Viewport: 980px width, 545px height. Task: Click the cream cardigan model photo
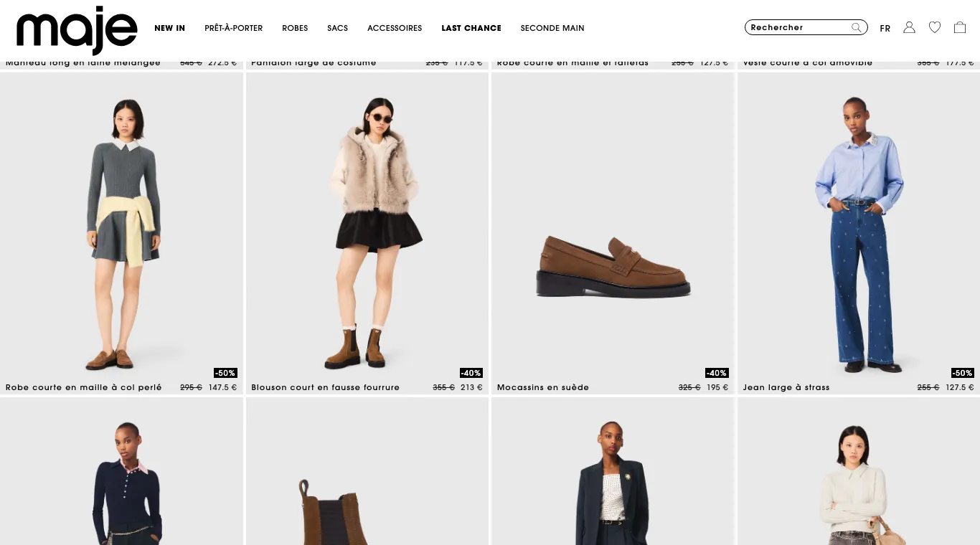(x=859, y=471)
